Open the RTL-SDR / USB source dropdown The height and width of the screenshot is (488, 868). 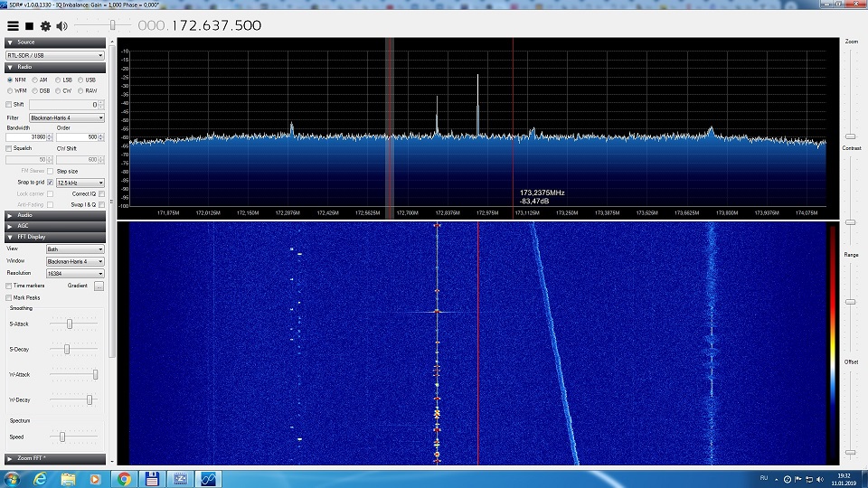point(55,55)
